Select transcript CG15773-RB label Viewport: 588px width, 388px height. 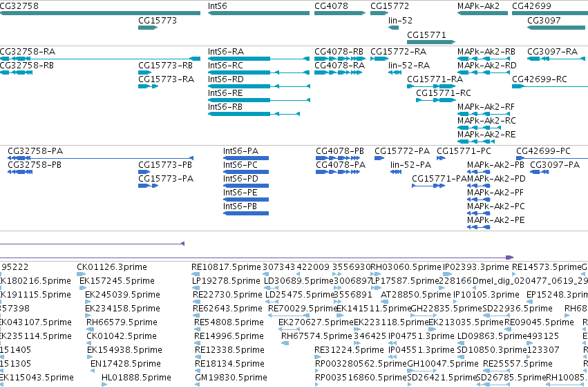click(165, 65)
